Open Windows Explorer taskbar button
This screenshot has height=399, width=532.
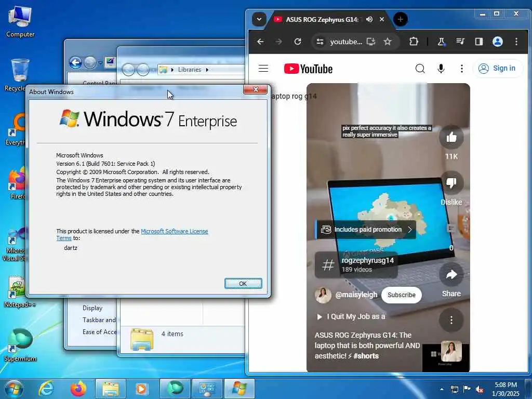(111, 389)
